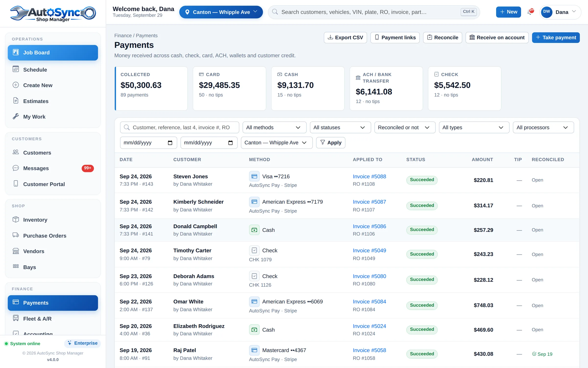Open the notifications bell icon
The width and height of the screenshot is (588, 368).
(x=530, y=12)
